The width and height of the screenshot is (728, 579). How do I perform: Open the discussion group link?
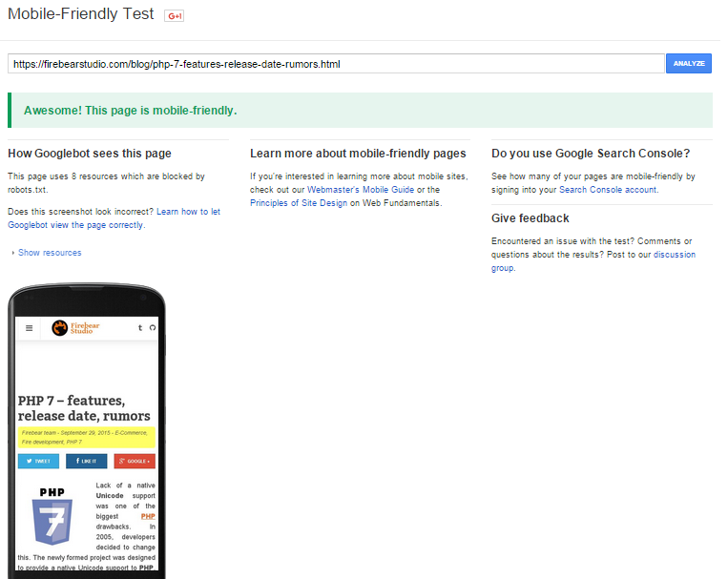pos(593,261)
